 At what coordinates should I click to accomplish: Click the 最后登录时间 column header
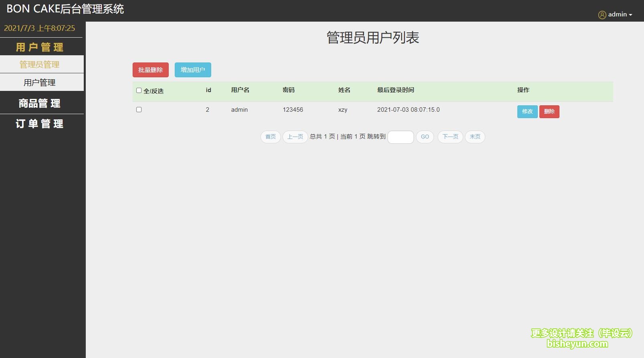396,90
